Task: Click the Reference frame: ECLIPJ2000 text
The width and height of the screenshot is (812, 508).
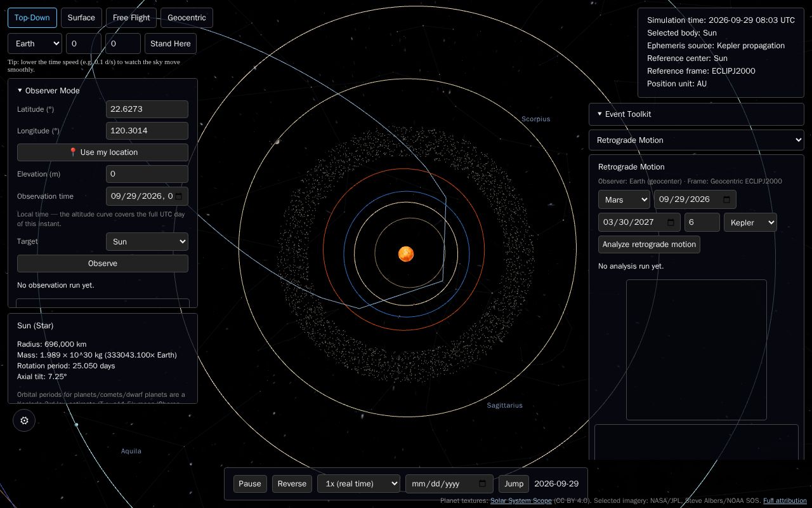Action: [701, 71]
